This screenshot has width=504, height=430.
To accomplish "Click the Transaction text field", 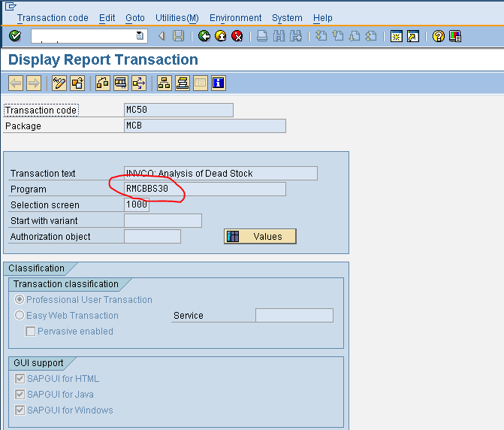I will click(x=221, y=173).
